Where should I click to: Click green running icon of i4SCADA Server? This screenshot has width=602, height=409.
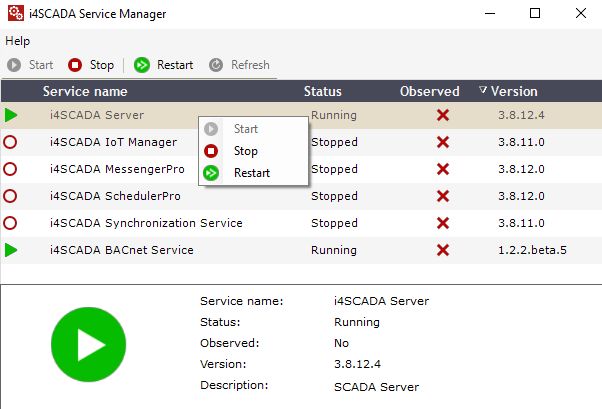point(11,115)
